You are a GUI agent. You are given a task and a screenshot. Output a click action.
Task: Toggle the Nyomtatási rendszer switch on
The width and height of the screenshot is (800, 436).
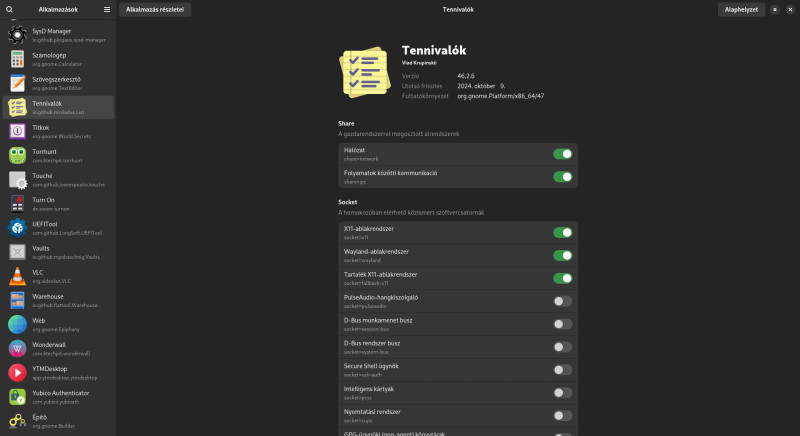[x=562, y=416]
